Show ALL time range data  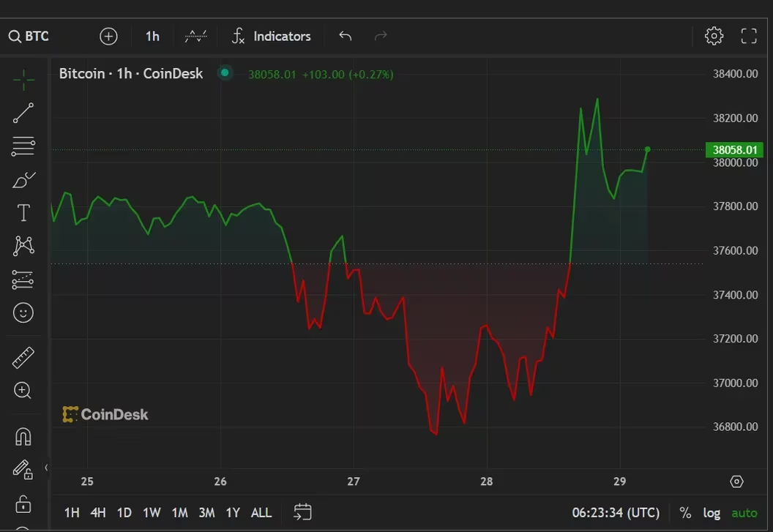coord(261,513)
